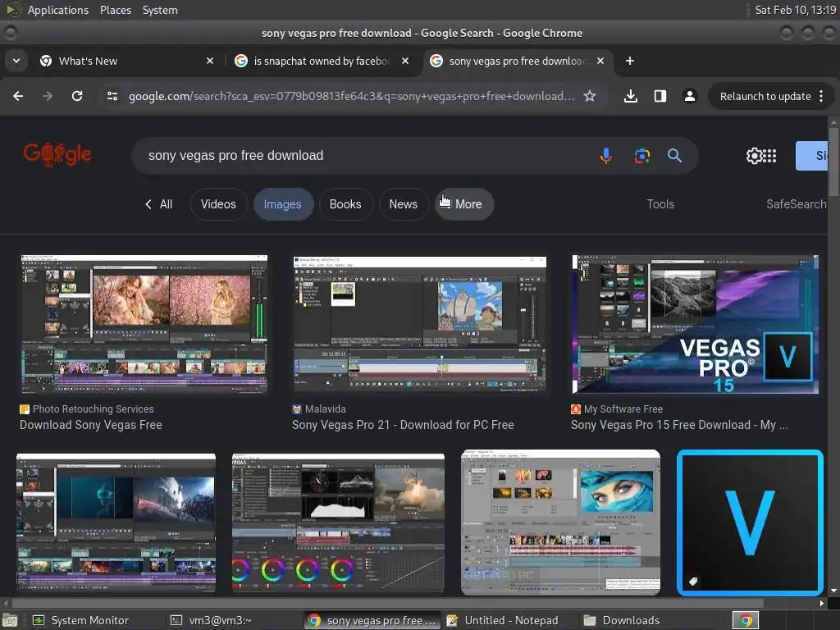The width and height of the screenshot is (840, 630).
Task: Select the Images filter
Action: [282, 204]
